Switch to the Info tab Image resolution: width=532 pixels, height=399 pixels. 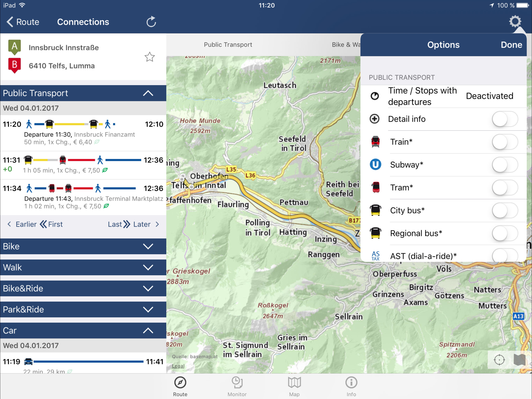[351, 387]
